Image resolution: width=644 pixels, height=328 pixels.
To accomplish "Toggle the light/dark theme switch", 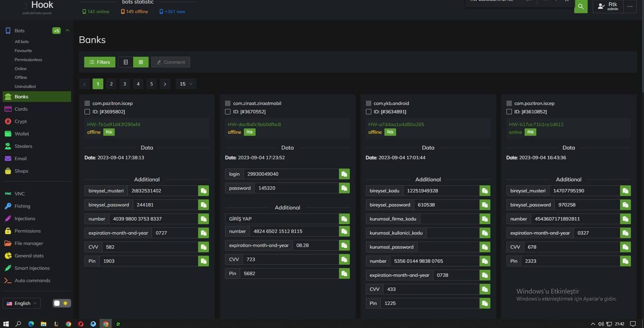I will [61, 303].
